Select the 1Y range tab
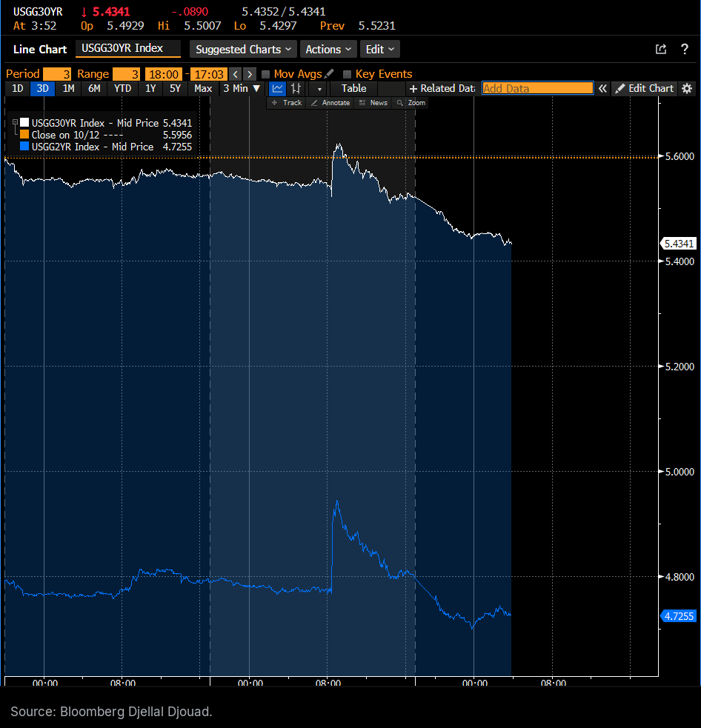 tap(150, 88)
